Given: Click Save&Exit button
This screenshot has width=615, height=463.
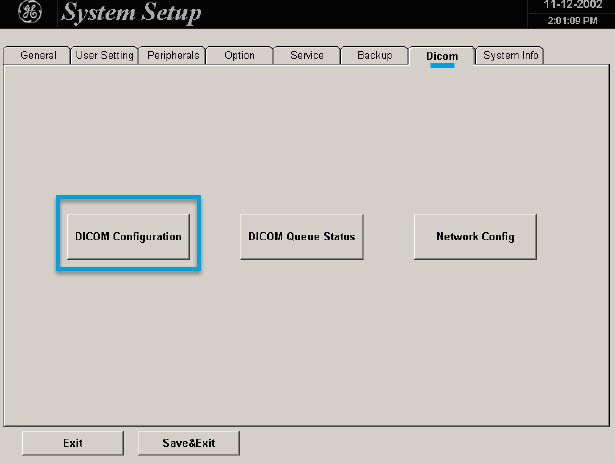Looking at the screenshot, I should [x=189, y=443].
